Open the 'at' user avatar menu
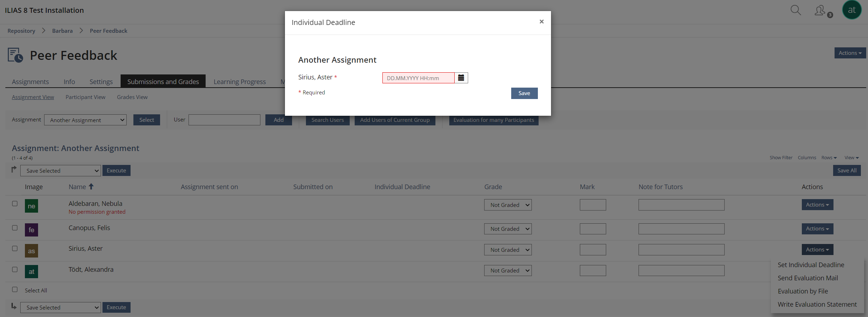This screenshot has height=317, width=868. [852, 10]
